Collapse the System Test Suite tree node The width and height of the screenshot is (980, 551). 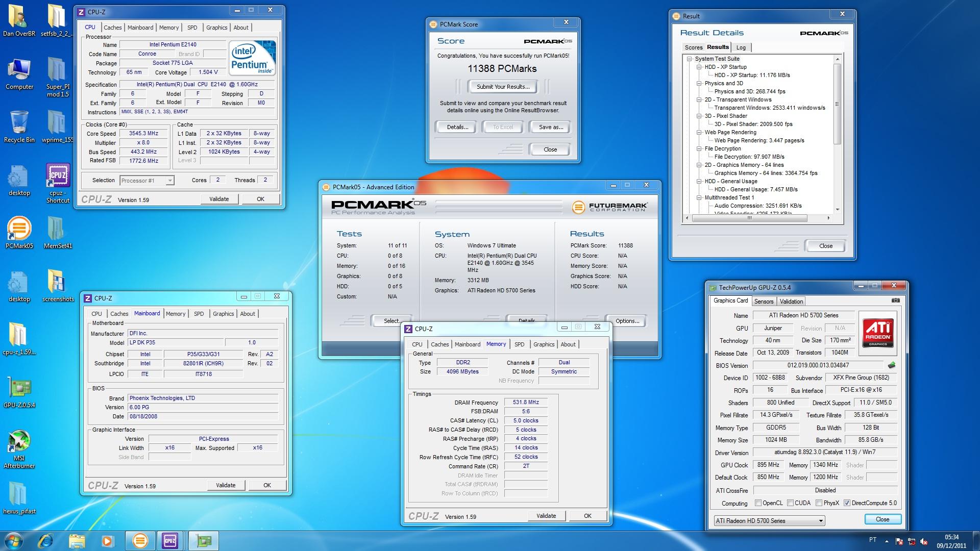click(x=689, y=59)
